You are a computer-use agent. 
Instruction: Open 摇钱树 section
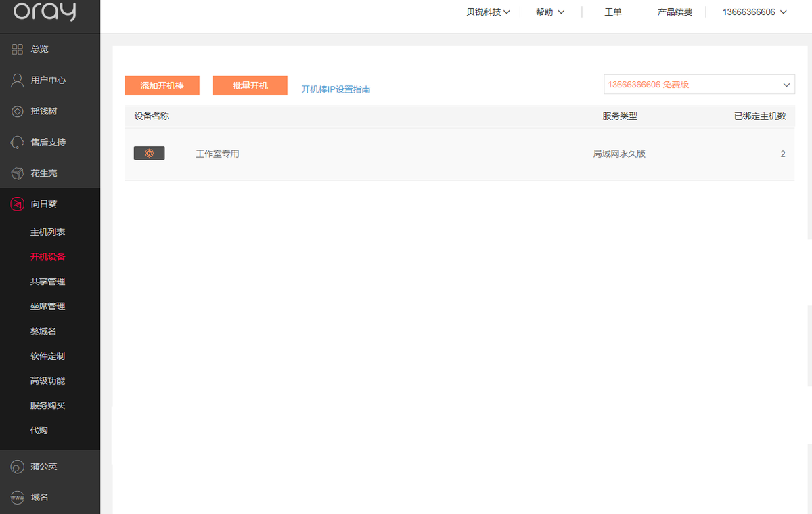point(44,111)
